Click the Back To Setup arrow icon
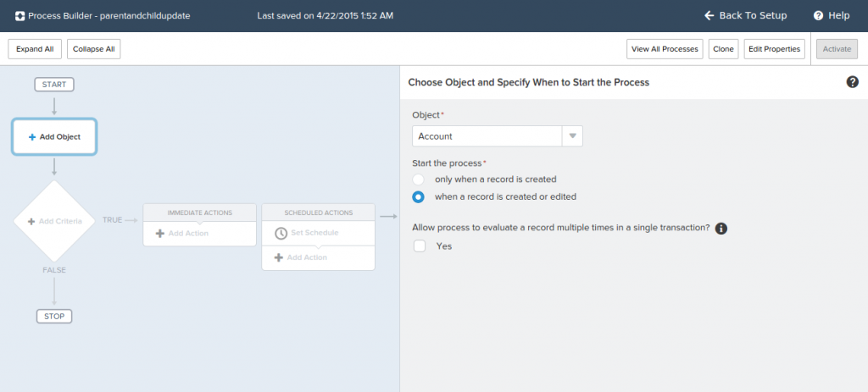Screen dimensions: 868x392 click(x=709, y=15)
